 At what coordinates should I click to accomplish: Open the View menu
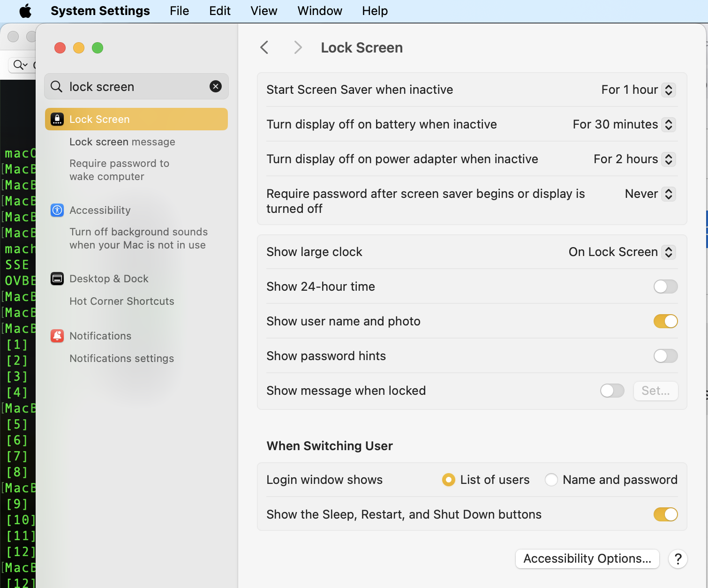pos(263,10)
